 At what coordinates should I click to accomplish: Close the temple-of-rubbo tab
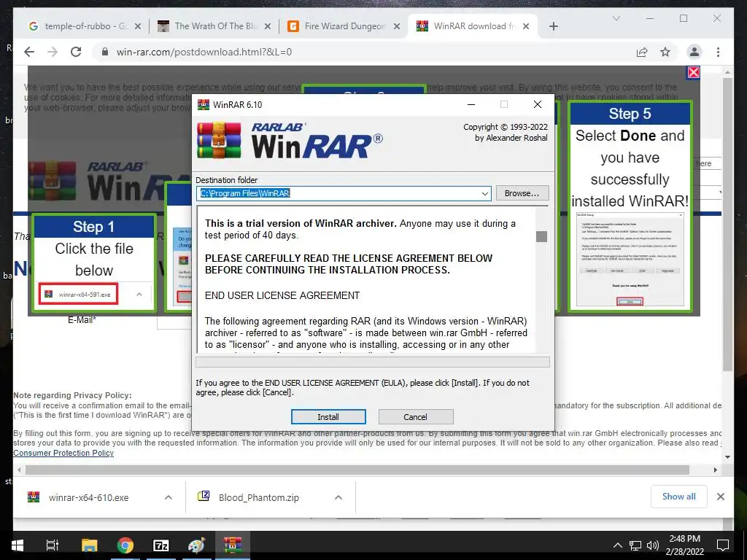(138, 26)
